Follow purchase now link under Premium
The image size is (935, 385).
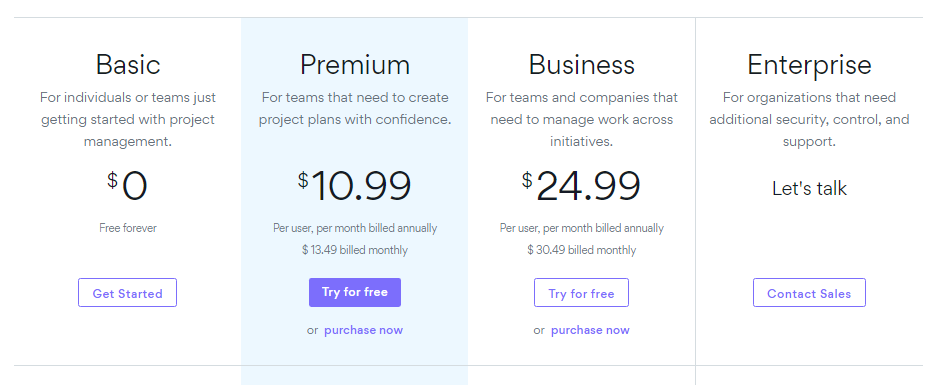363,330
